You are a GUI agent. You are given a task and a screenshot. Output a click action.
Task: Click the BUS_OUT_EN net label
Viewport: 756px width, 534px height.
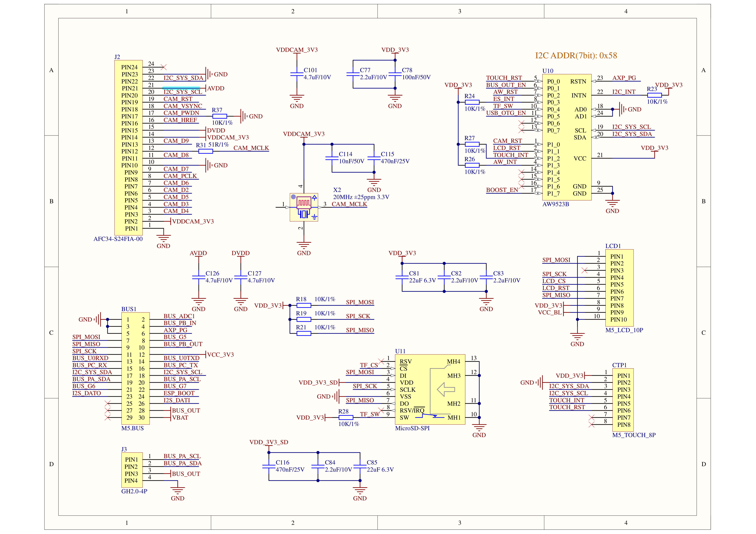(x=506, y=85)
